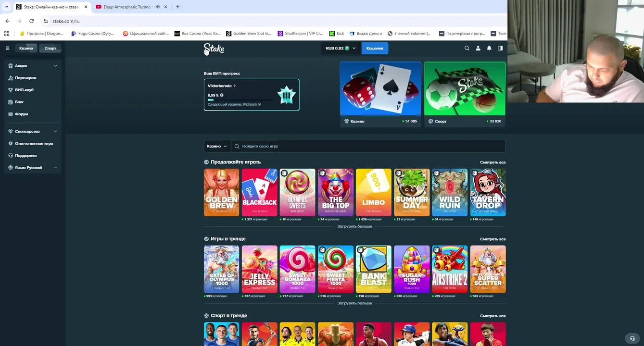Image resolution: width=644 pixels, height=346 pixels.
Task: Click the Кошелек wallet button
Action: click(375, 48)
